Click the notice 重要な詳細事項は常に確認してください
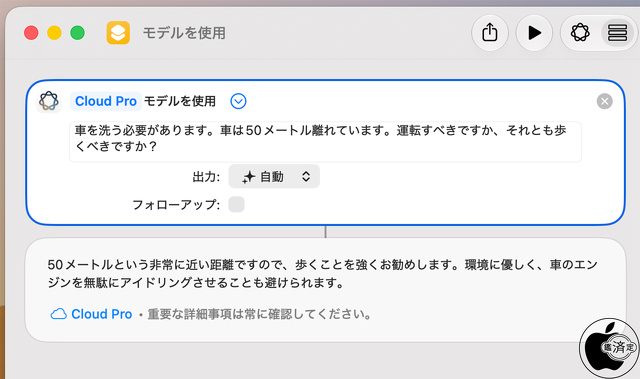640x379 pixels. coord(259,314)
